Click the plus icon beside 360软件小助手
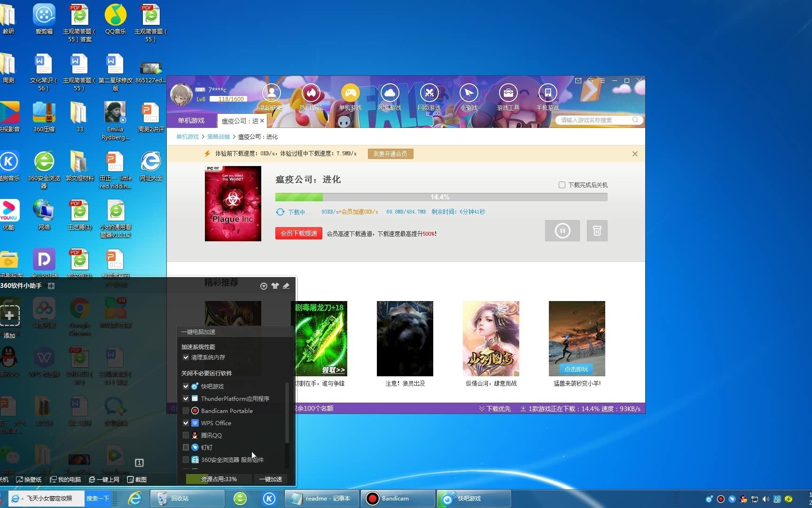812x508 pixels. [51, 286]
